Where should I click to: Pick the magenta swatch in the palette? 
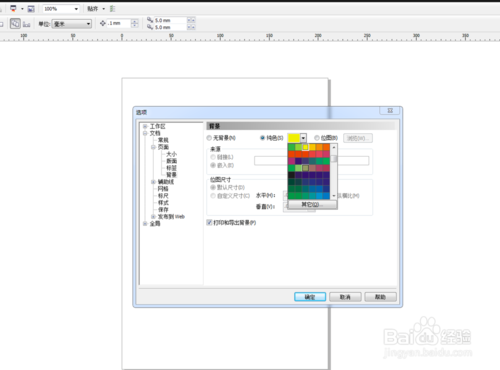(291, 161)
